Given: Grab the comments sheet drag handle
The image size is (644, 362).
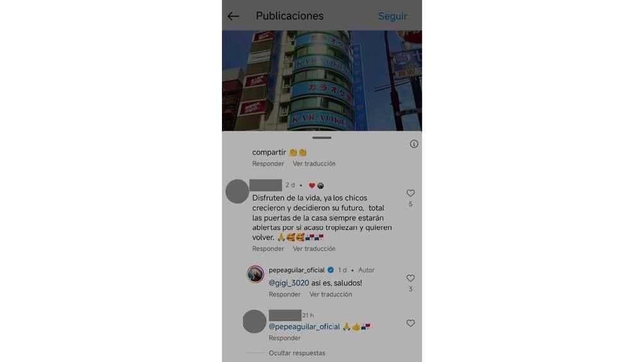Looking at the screenshot, I should pos(321,138).
